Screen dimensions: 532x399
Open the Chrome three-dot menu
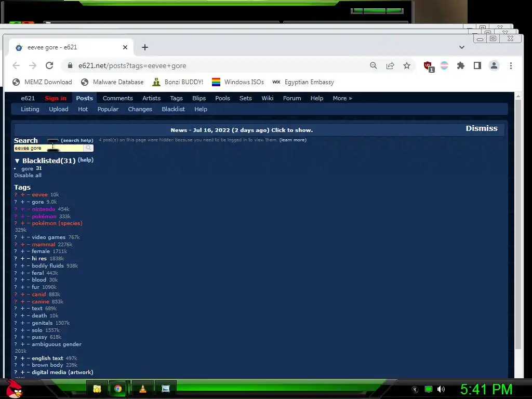point(511,65)
